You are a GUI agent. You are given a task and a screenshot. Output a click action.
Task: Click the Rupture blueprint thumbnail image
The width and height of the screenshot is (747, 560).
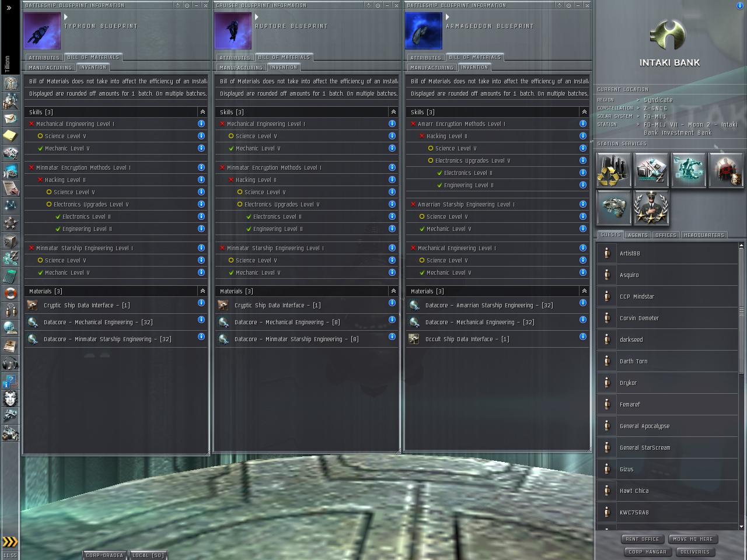point(233,31)
